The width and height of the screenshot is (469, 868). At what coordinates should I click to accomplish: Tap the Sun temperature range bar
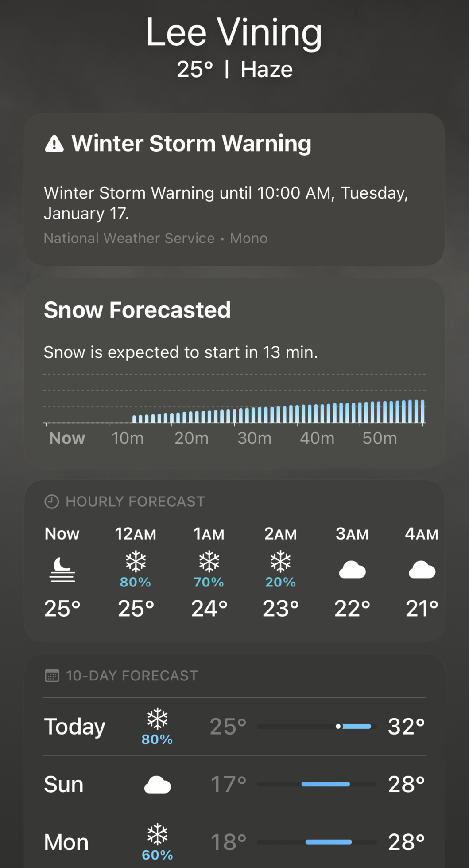coord(317,784)
